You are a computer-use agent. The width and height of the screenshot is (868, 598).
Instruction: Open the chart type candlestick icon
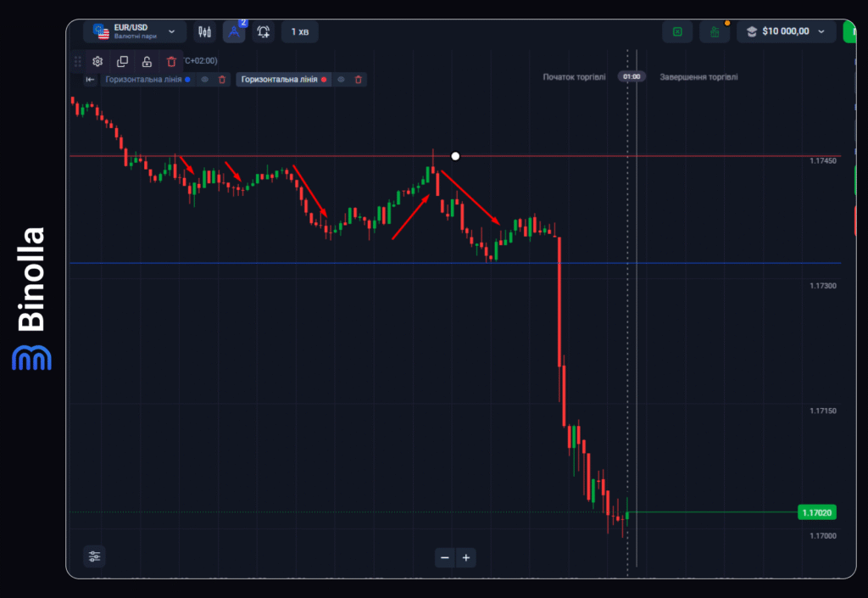[204, 32]
